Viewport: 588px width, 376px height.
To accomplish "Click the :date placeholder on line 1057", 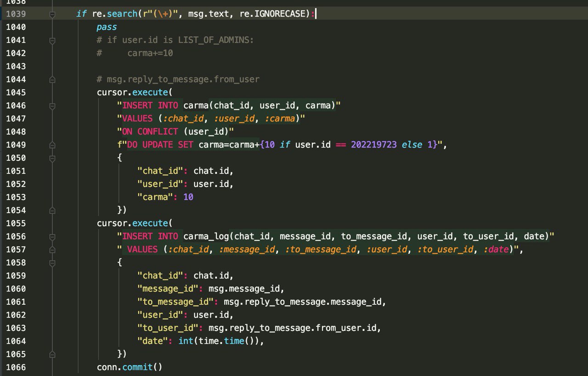I will click(x=496, y=250).
